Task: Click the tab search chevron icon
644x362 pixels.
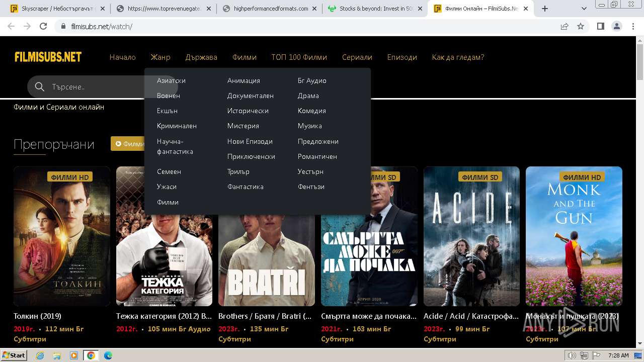Action: (x=584, y=9)
